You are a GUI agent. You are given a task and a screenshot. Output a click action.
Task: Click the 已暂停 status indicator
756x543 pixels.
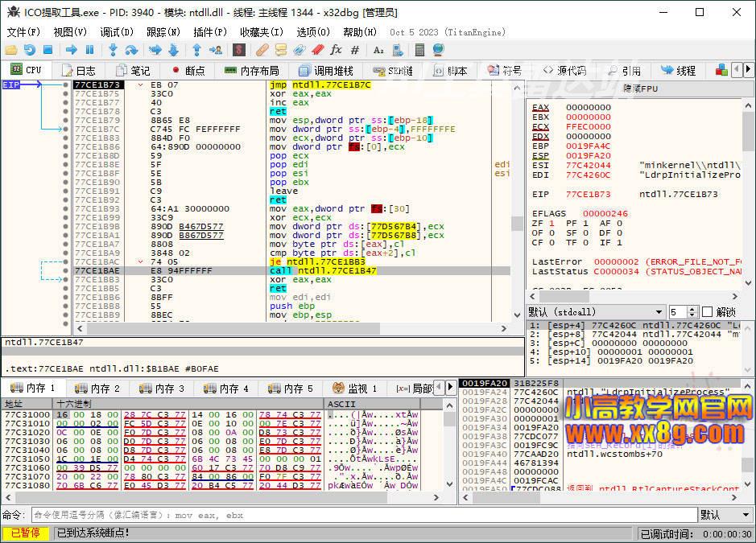pos(26,533)
